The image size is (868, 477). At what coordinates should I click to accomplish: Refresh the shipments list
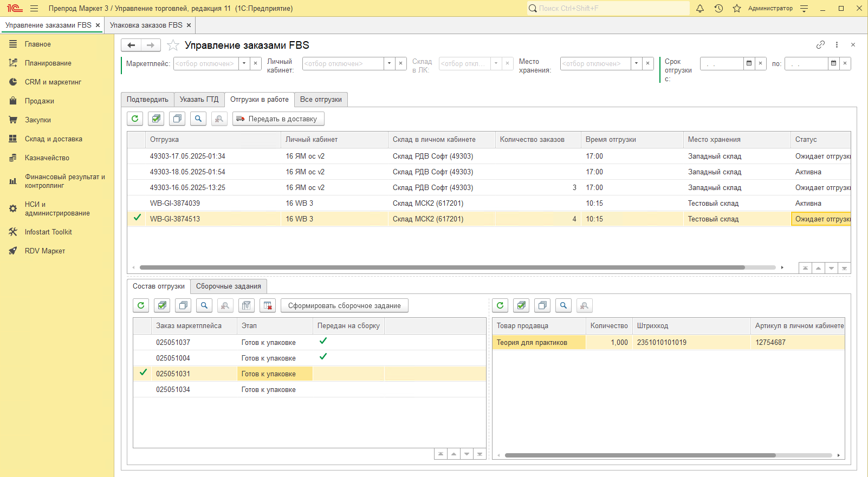pyautogui.click(x=135, y=119)
